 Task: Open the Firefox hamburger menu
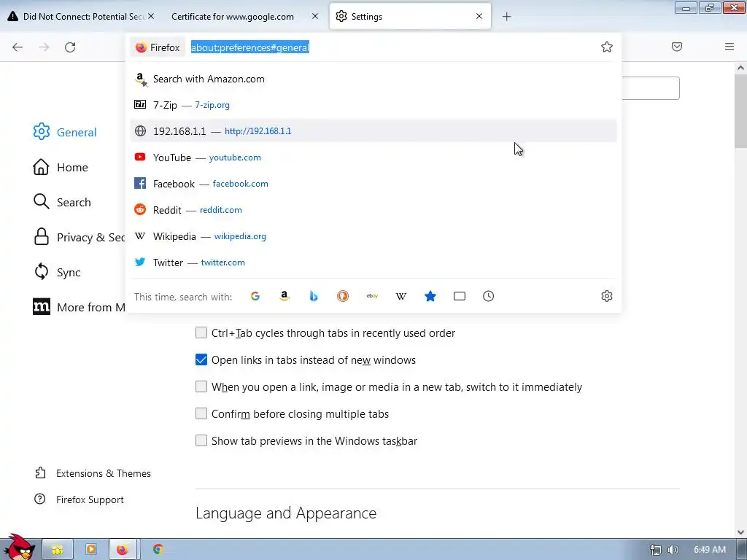point(729,47)
